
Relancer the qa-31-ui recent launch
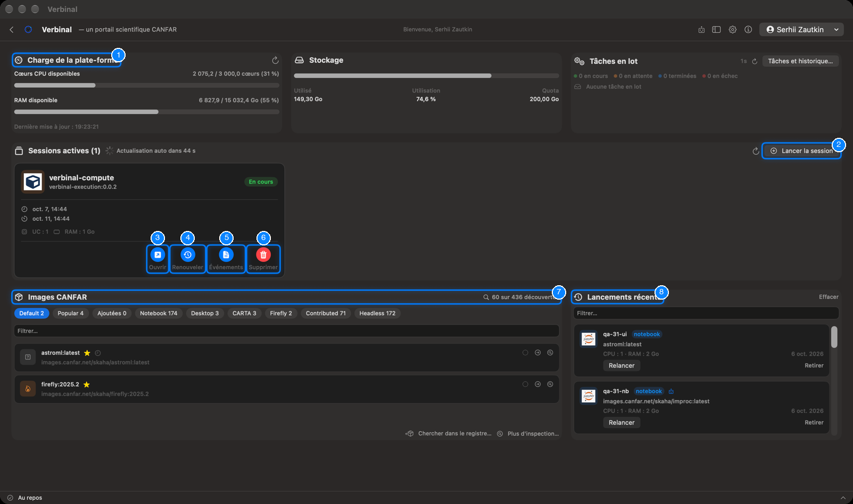click(x=622, y=366)
